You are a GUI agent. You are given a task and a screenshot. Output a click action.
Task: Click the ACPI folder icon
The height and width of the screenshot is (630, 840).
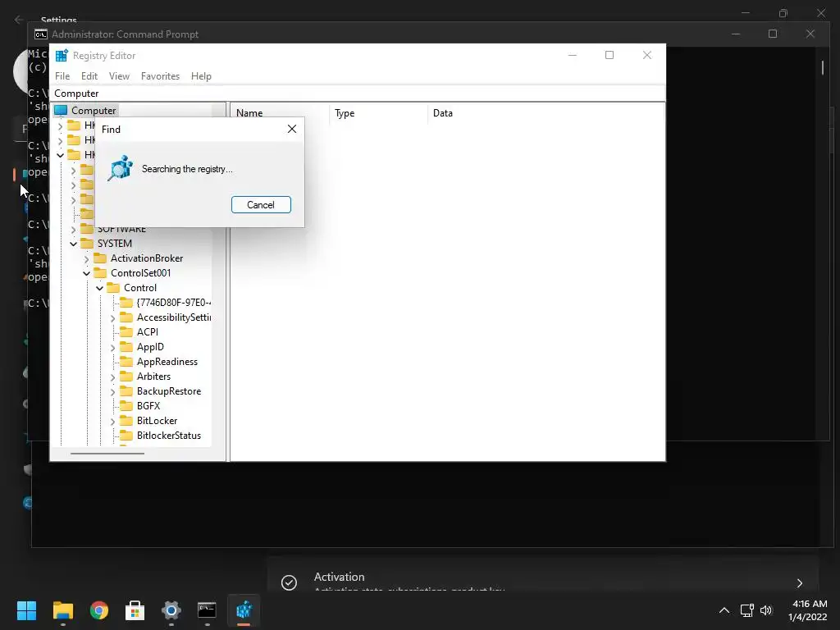[126, 332]
